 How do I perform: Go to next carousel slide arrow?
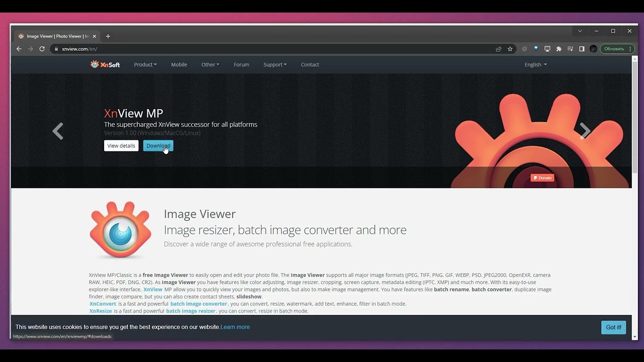tap(585, 131)
